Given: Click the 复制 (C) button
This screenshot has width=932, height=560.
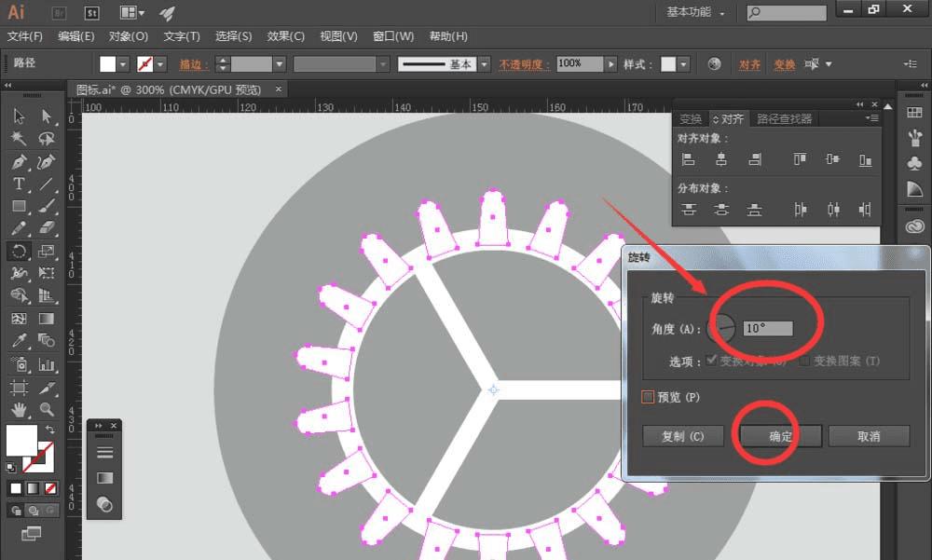Looking at the screenshot, I should point(683,436).
